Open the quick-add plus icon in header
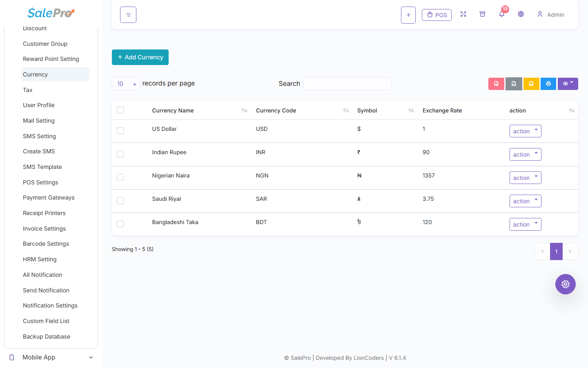The image size is (588, 368). (x=408, y=15)
